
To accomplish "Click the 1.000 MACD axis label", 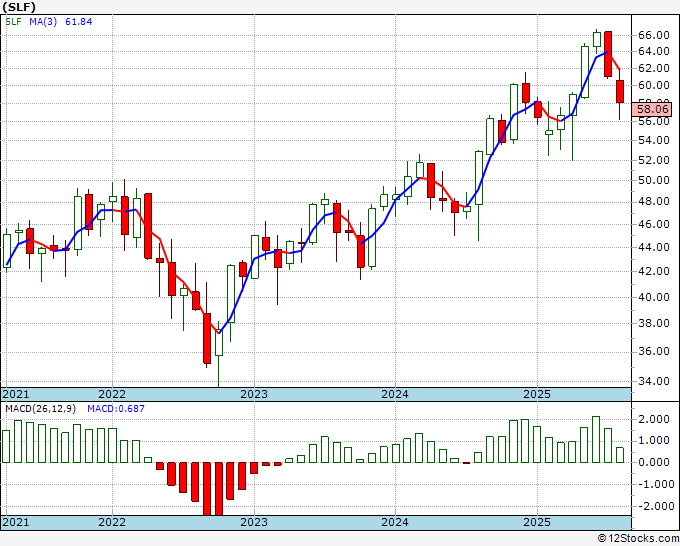I will (656, 441).
